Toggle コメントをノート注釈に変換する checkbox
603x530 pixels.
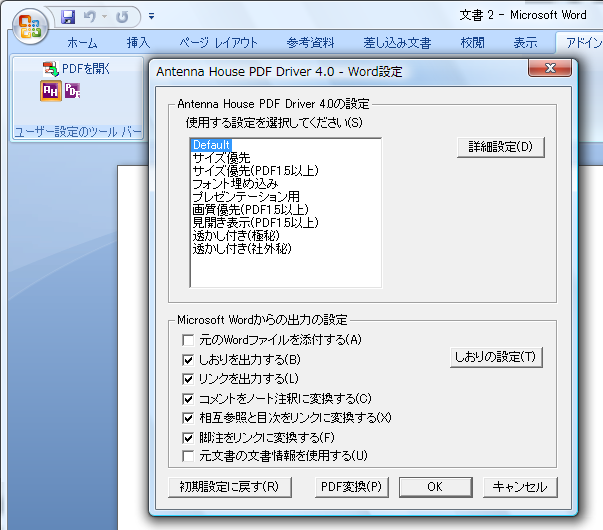click(188, 399)
